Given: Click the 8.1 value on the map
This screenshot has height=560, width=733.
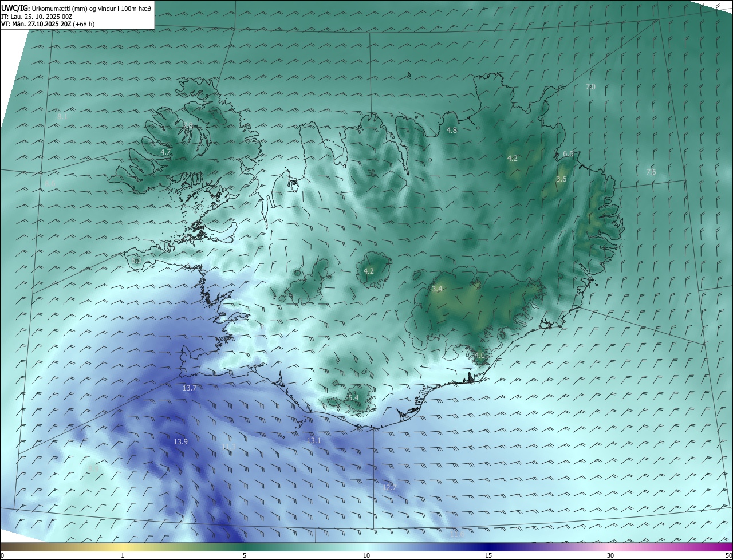Looking at the screenshot, I should (62, 117).
